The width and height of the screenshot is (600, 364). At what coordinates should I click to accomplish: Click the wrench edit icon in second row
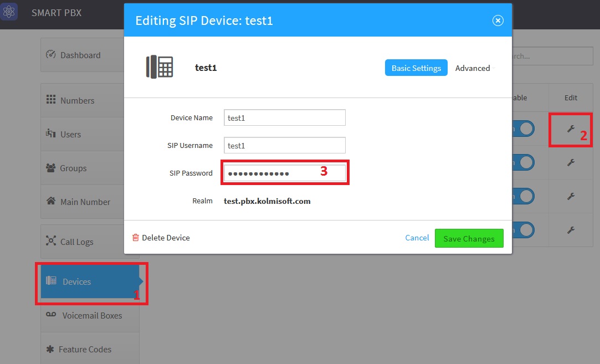[x=571, y=163]
